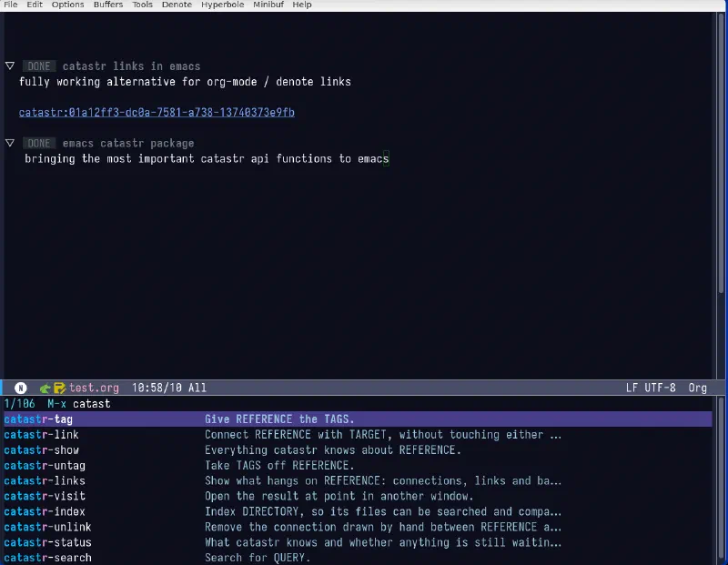Select the catastr-link completion candidate

click(x=358, y=435)
